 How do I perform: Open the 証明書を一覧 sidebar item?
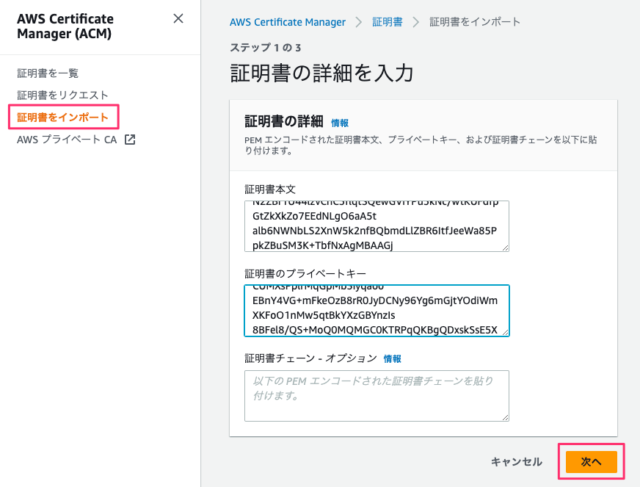tap(47, 73)
